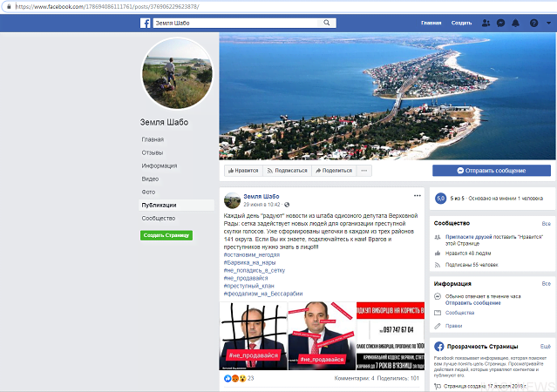Click the Подписаться button

point(287,171)
